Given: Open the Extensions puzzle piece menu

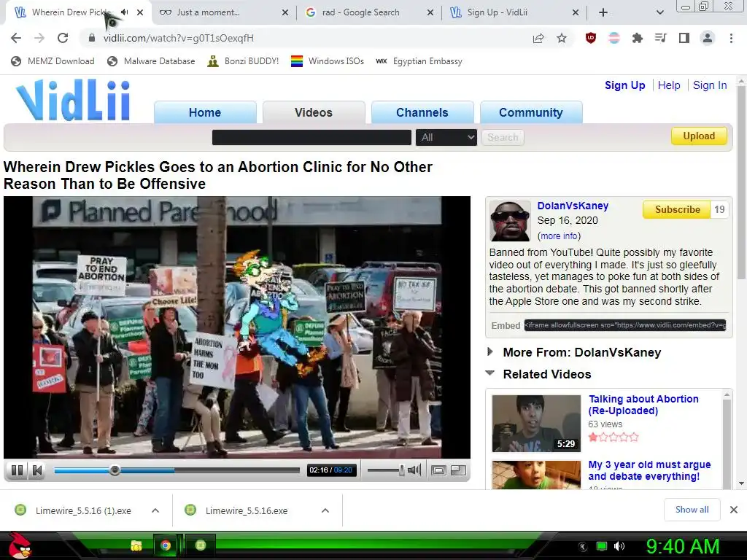Looking at the screenshot, I should (637, 38).
